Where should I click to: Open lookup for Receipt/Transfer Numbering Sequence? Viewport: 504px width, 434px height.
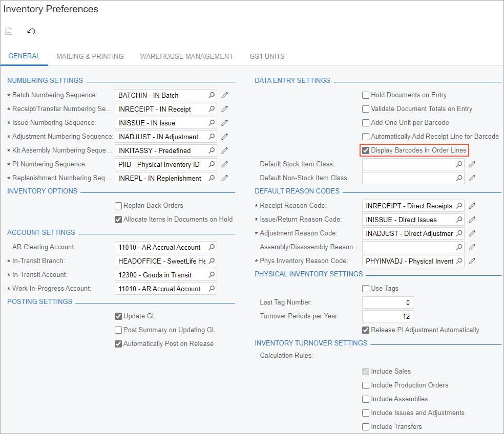211,109
